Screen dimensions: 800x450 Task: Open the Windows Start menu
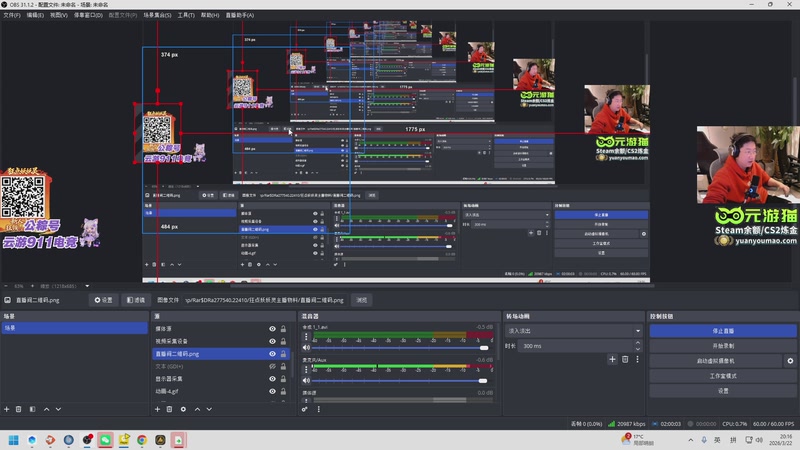point(14,440)
